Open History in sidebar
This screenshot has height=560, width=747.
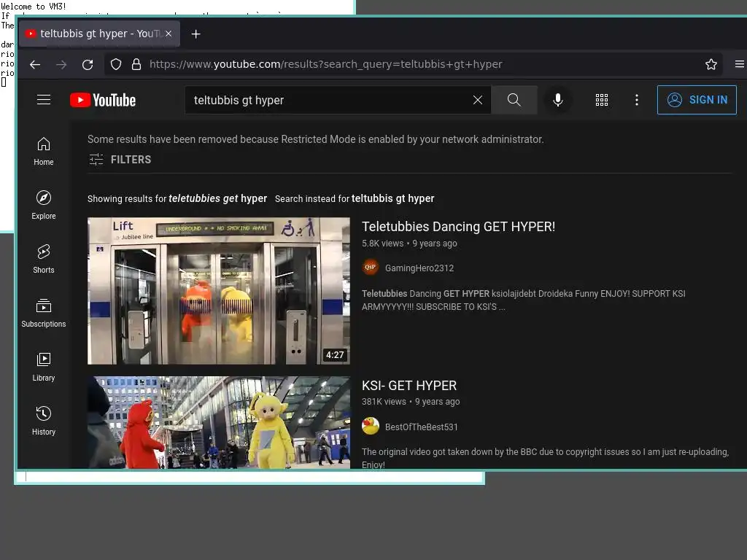44,421
